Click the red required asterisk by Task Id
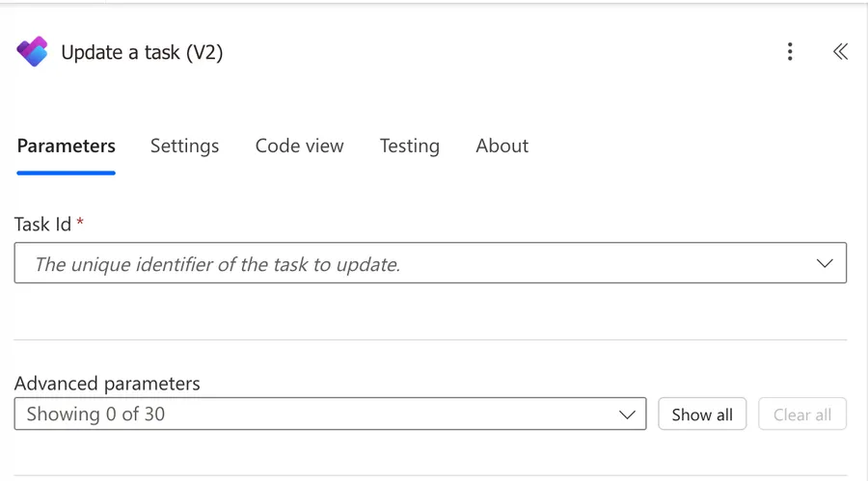 click(80, 223)
